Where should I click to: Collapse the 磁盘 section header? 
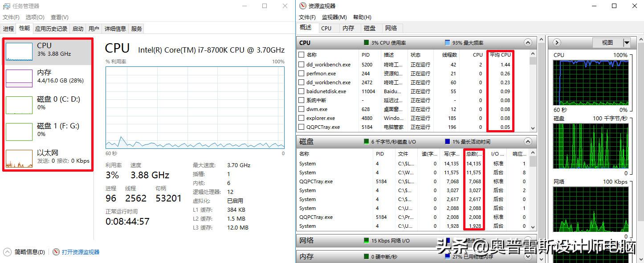pos(528,141)
